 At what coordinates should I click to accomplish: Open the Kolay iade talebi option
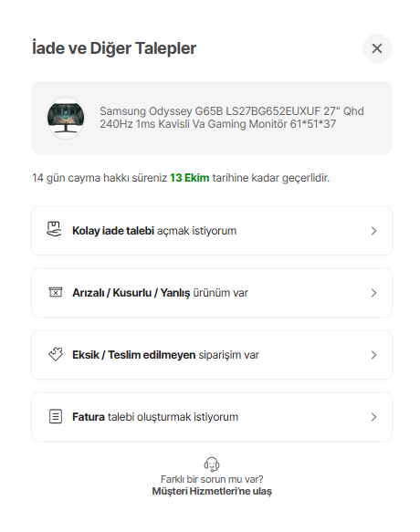(212, 231)
